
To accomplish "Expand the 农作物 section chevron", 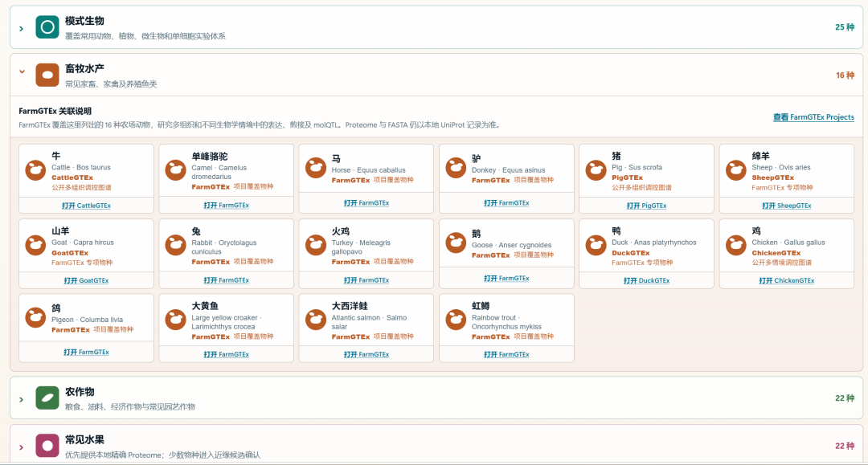I will [x=21, y=399].
